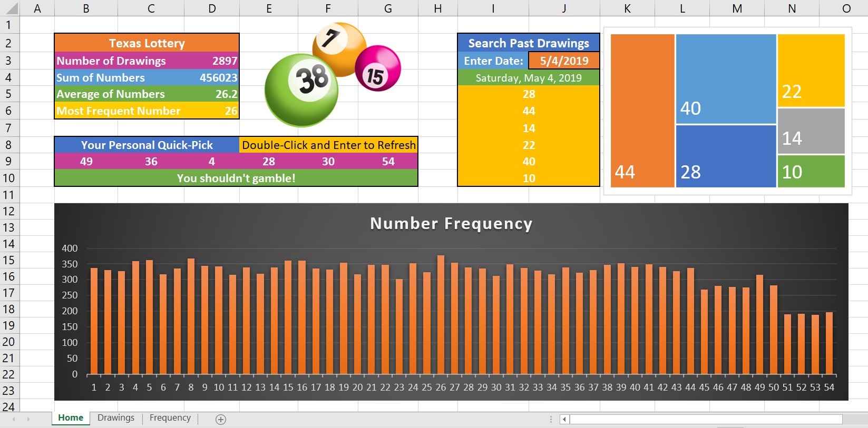Click the horizontal scrollbar left arrow

tap(564, 419)
